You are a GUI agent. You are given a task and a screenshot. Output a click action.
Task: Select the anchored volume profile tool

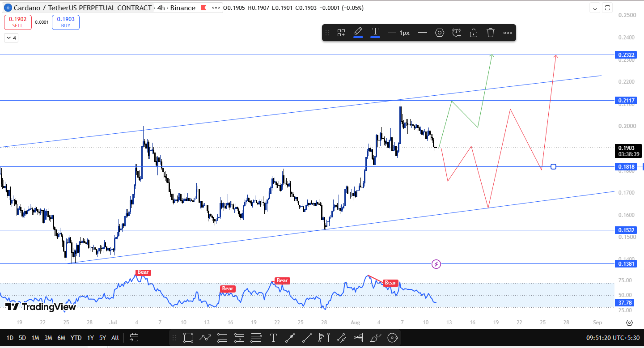[358, 338]
